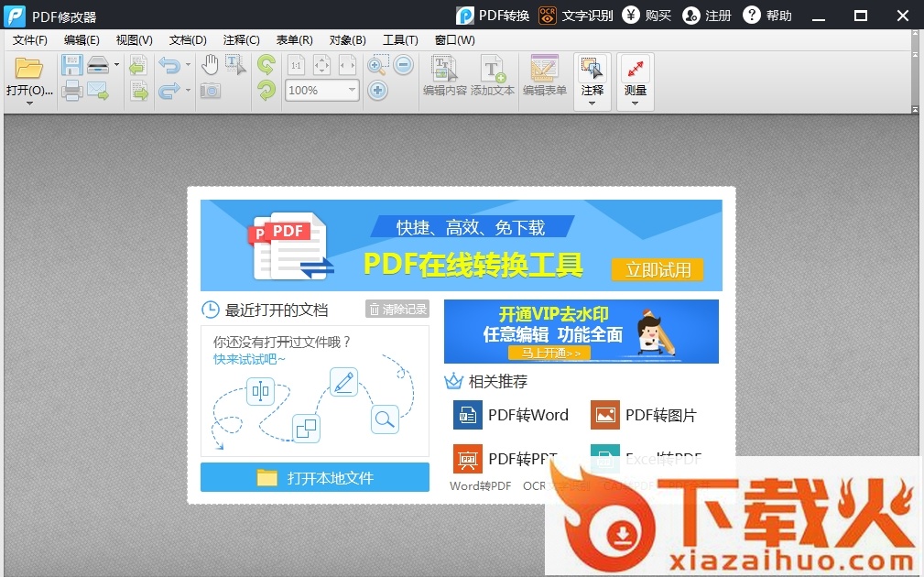Click the open folder icon

(28, 69)
